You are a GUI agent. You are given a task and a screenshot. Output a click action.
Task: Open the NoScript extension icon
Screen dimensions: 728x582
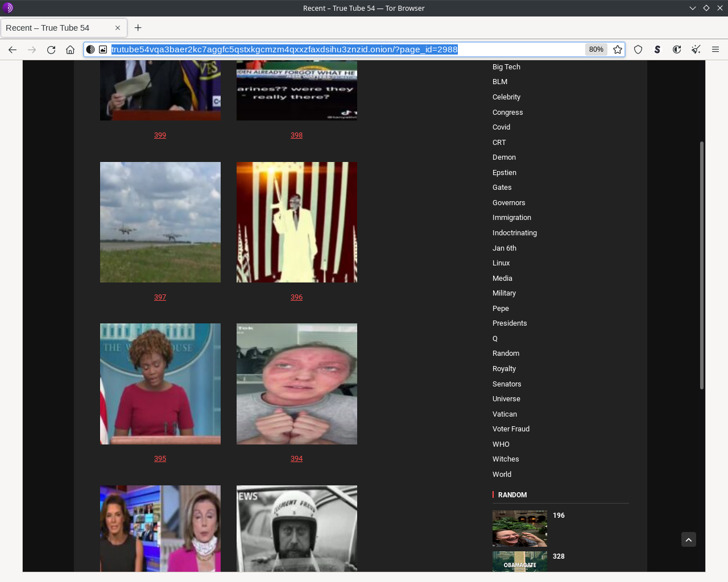pyautogui.click(x=657, y=49)
